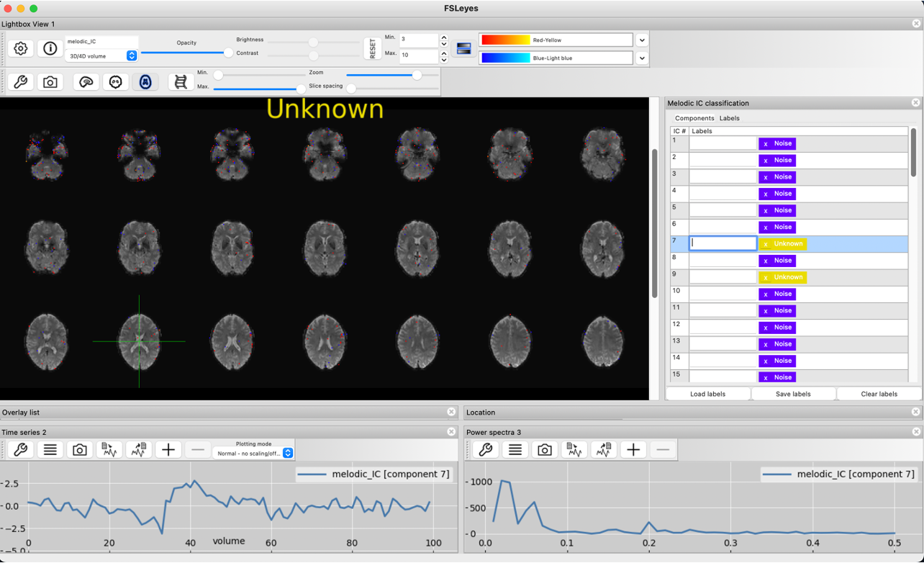Click the RESET brightness/contrast button
This screenshot has height=563, width=924.
point(372,49)
